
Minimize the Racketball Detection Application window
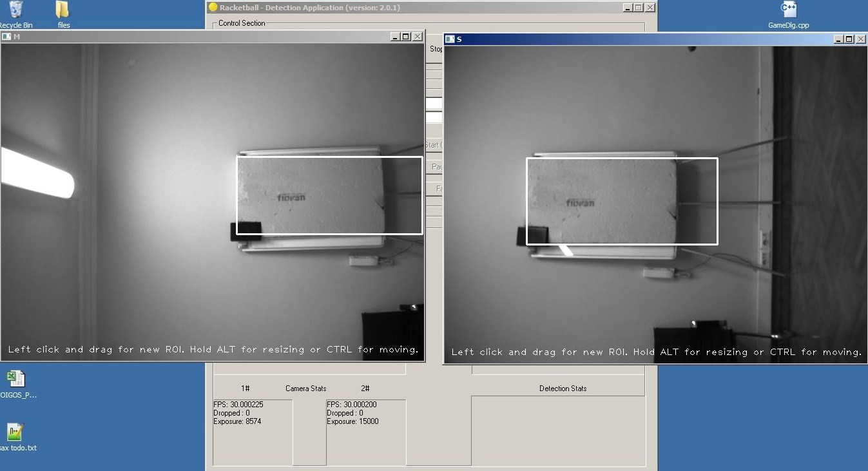tap(627, 8)
